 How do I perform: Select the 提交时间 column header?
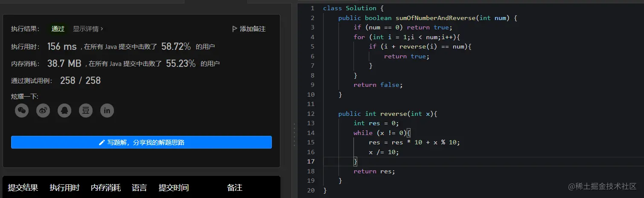tap(174, 188)
